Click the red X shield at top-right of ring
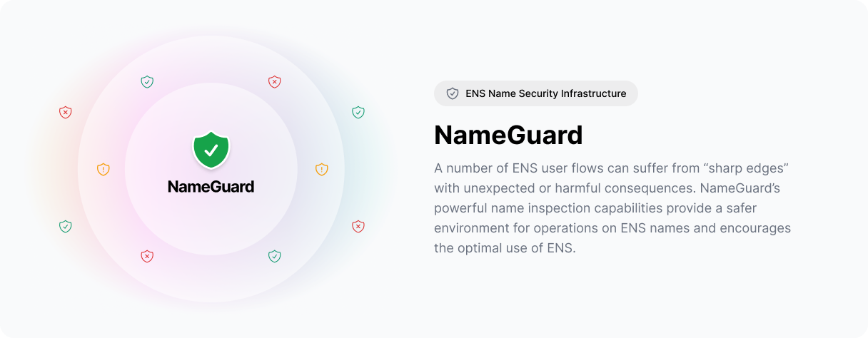Screen dimensions: 868x338 pos(275,82)
